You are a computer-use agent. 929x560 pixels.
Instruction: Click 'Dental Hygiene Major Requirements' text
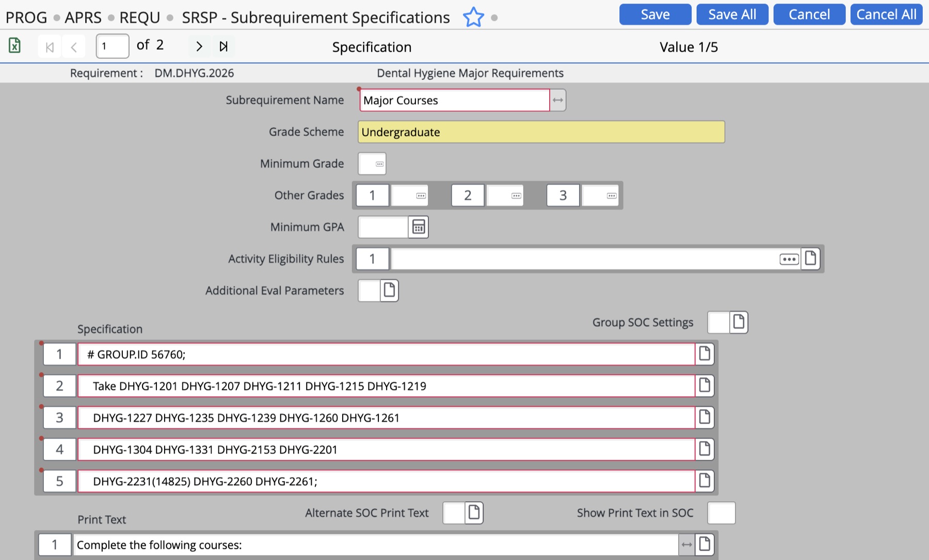(x=470, y=73)
